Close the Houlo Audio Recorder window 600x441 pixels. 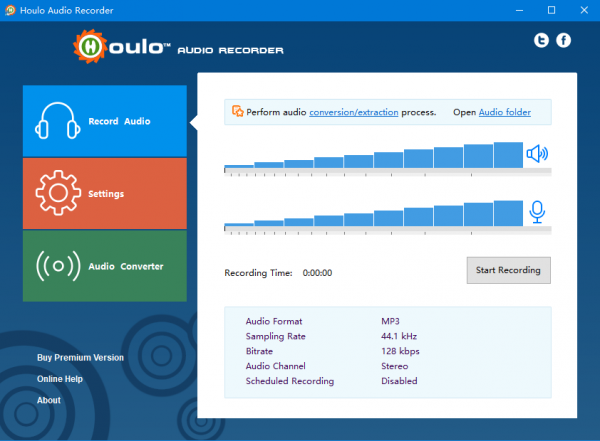click(584, 10)
